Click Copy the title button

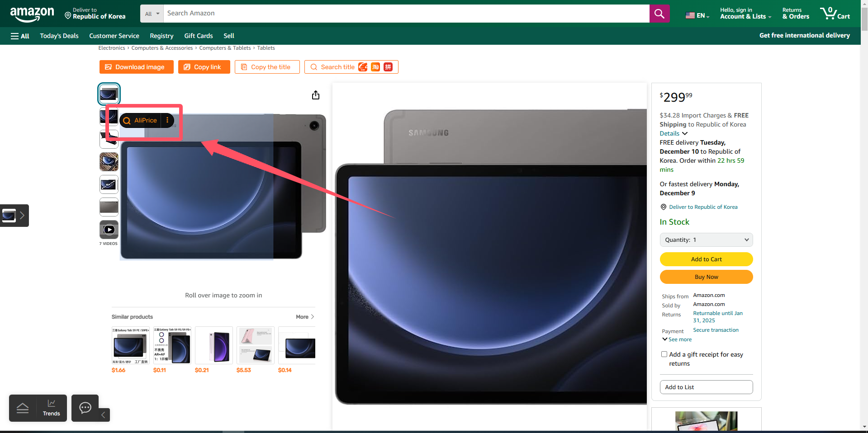click(267, 67)
